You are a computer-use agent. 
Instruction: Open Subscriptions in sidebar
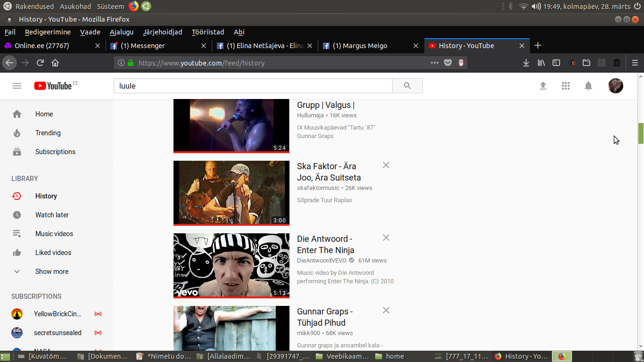pyautogui.click(x=57, y=152)
